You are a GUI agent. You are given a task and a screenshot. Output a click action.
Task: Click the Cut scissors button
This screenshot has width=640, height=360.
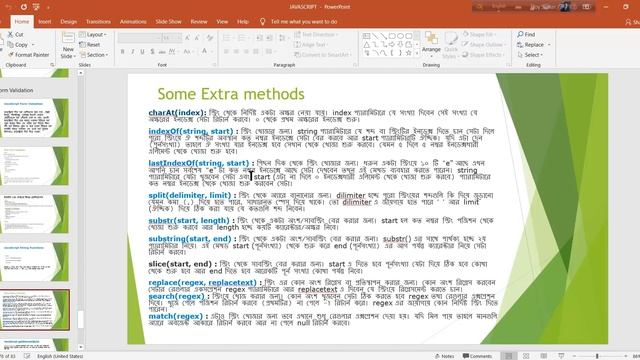point(16,35)
